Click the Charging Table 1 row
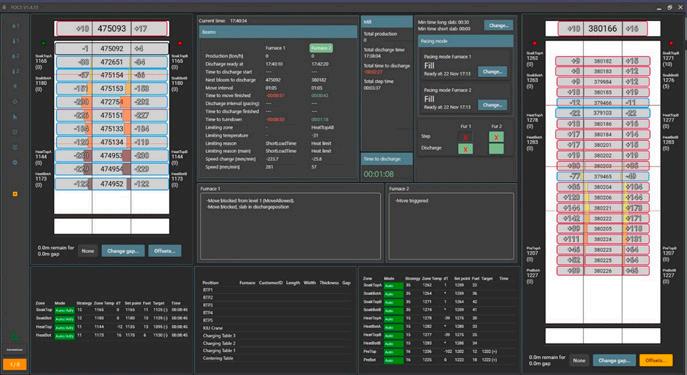687x375 pixels. point(277,350)
